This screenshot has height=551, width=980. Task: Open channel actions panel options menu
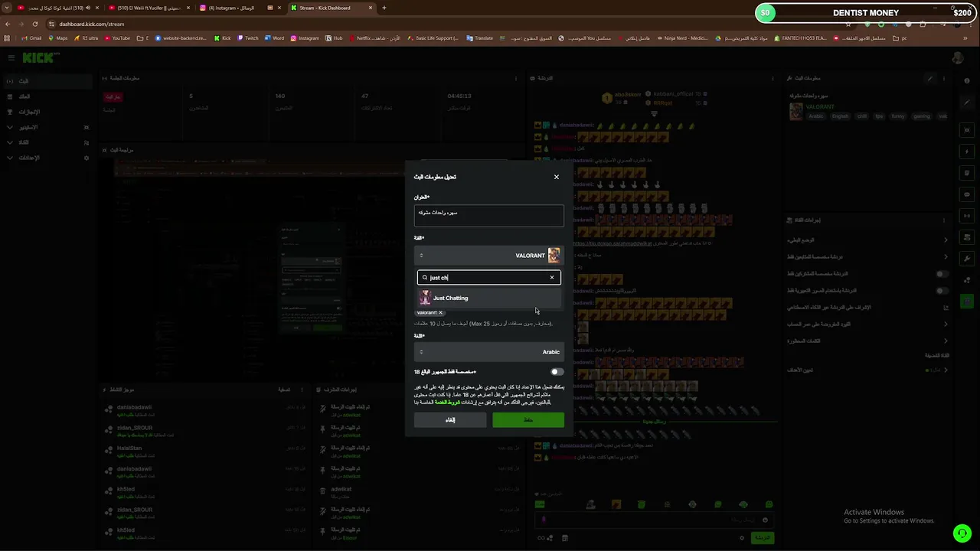pos(944,220)
